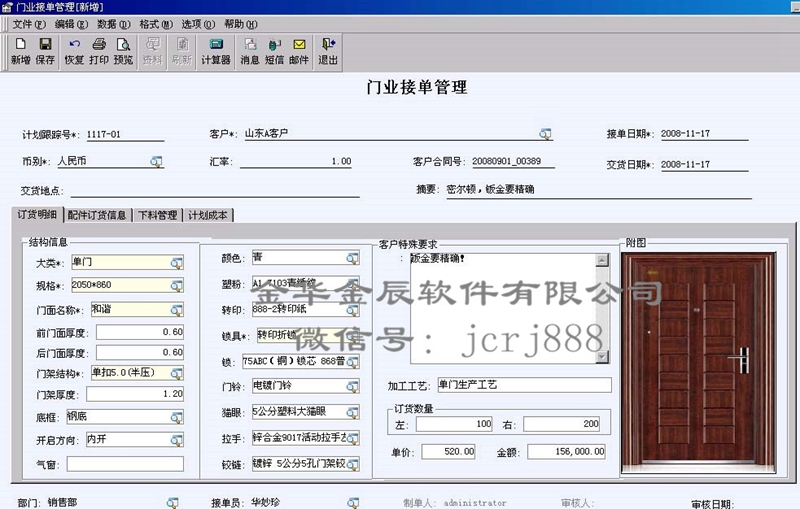The width and height of the screenshot is (800, 509).
Task: Click the 恢复 (Restore) toolbar icon
Action: [74, 51]
